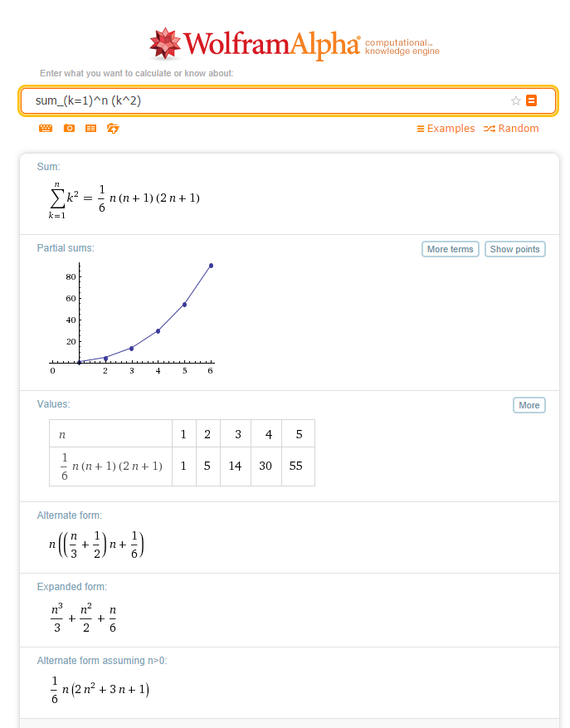Click the Alternate form expression

click(97, 545)
